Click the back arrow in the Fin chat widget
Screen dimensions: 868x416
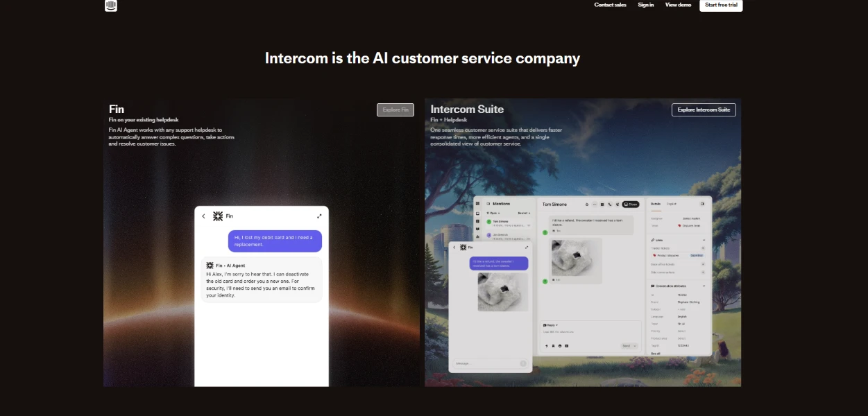pos(203,216)
